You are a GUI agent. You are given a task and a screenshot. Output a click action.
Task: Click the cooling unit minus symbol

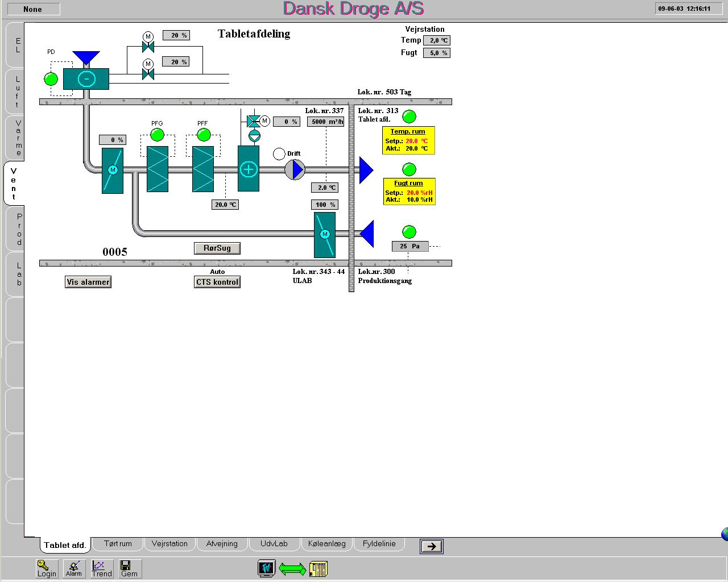(x=86, y=79)
